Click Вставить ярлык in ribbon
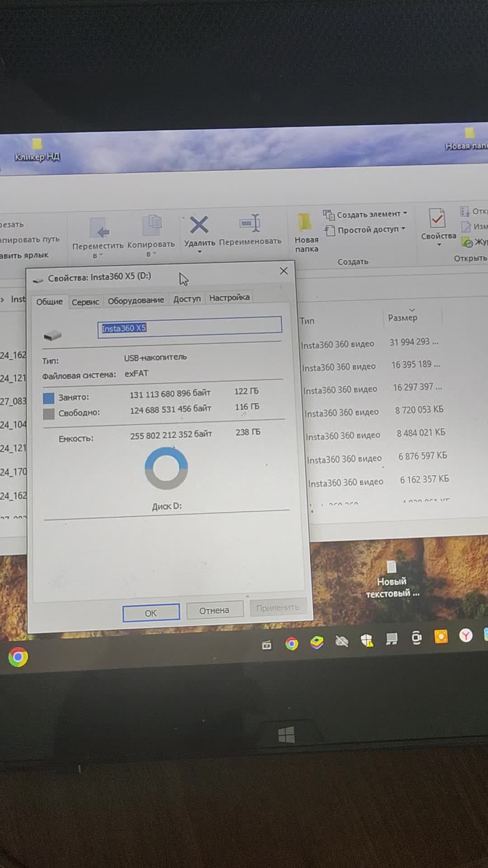 23,255
